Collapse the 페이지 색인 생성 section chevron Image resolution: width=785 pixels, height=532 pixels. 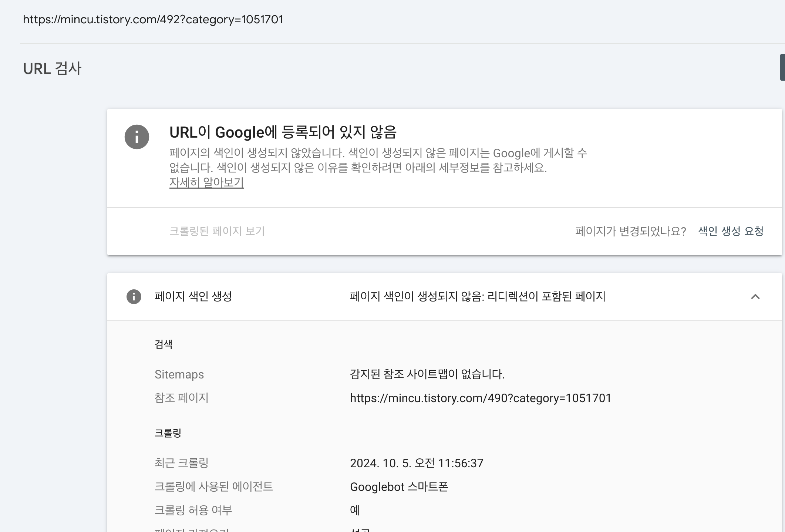(x=755, y=297)
